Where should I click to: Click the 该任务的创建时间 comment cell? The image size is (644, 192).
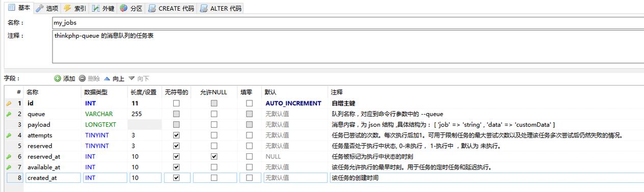point(355,178)
